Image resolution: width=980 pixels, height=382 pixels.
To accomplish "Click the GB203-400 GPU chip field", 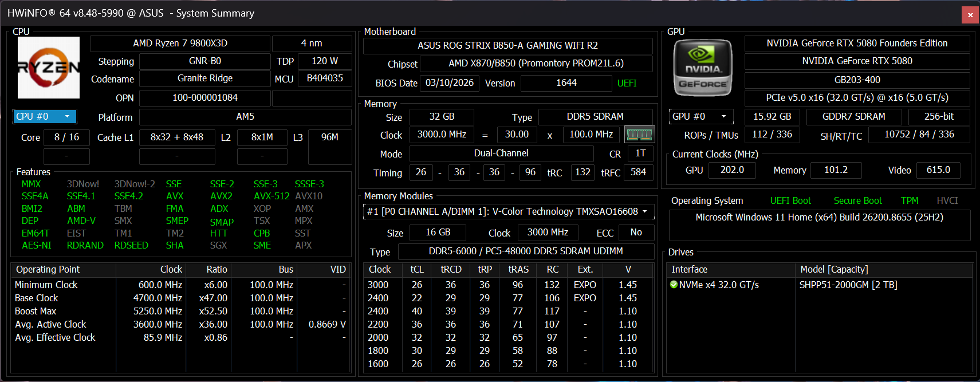I will coord(857,80).
